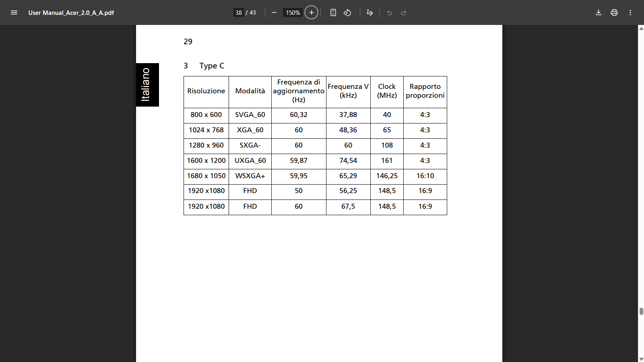Click the 40 clock value cell

(x=387, y=115)
